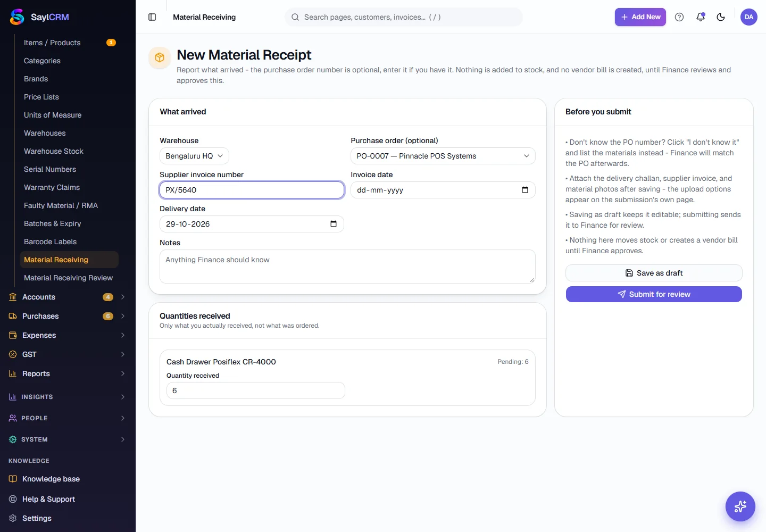
Task: Open the Warehouse Bengaluru HQ dropdown
Action: click(x=194, y=156)
